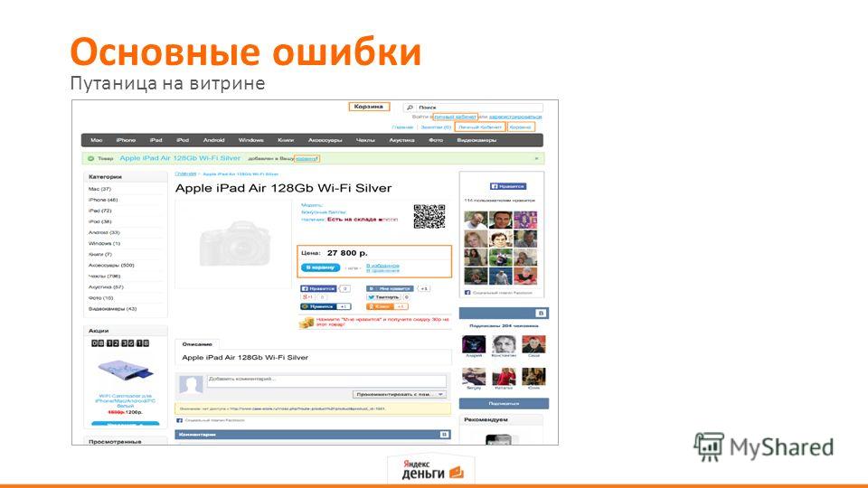Click the camera placeholder product image
Viewport: 868px width, 488px height.
click(x=233, y=243)
